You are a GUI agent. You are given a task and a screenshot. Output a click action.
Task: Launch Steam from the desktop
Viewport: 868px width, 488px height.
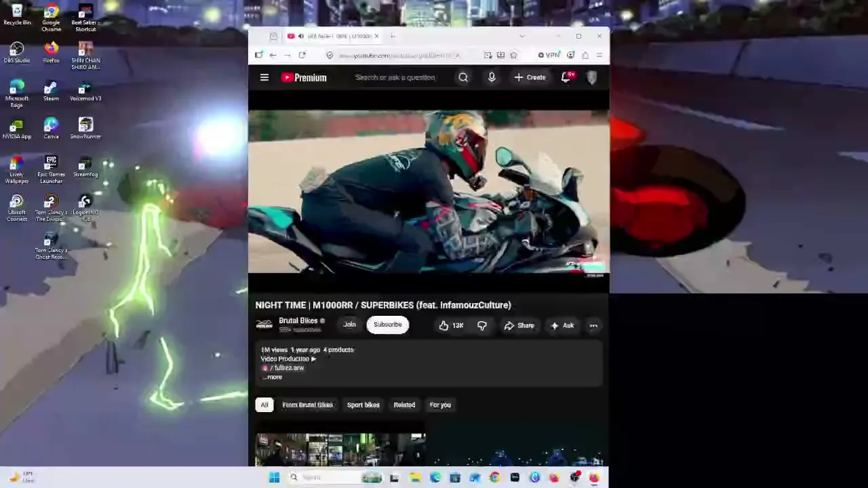[x=51, y=91]
